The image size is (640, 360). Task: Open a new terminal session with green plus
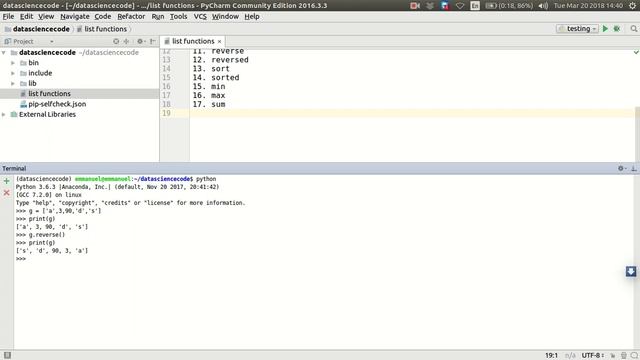click(x=7, y=181)
